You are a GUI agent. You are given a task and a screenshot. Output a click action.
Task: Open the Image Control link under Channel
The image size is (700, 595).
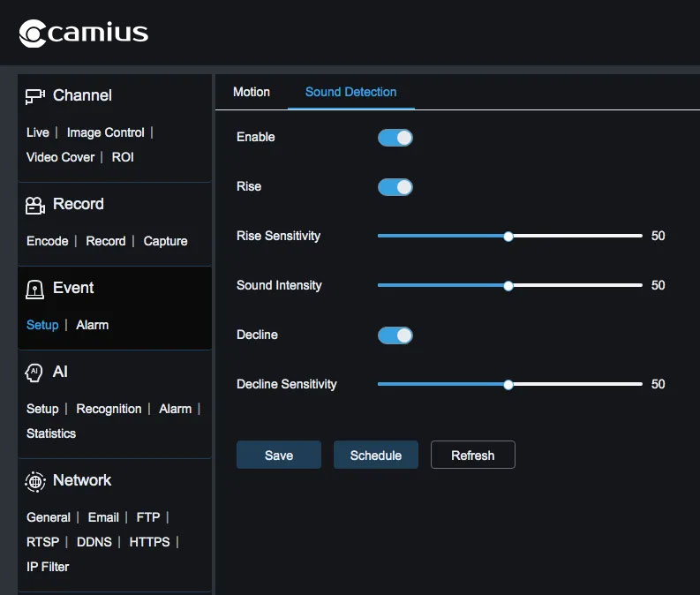[x=105, y=132]
